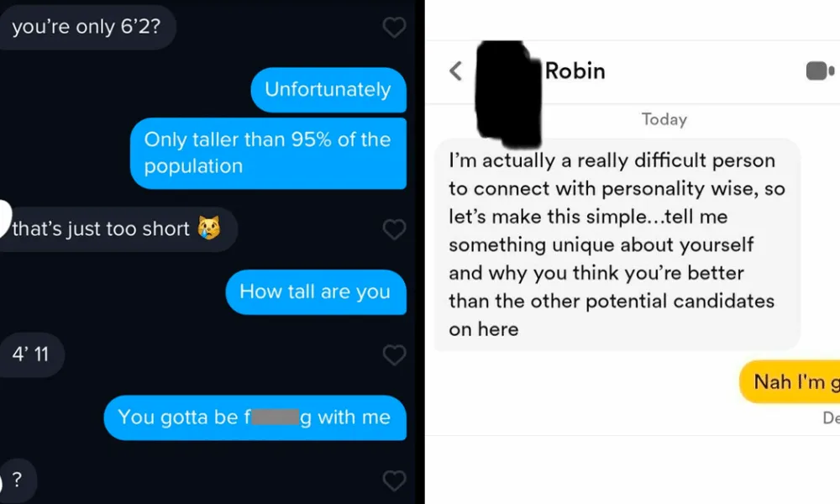The width and height of the screenshot is (840, 504).
Task: Select the "How tall are you" bubble
Action: coord(315,291)
